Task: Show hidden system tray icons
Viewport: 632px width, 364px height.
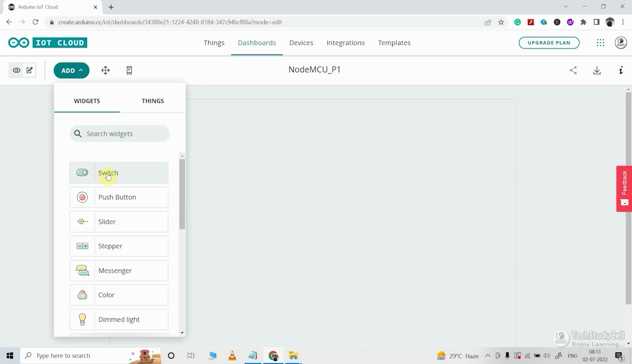Action: (487, 355)
